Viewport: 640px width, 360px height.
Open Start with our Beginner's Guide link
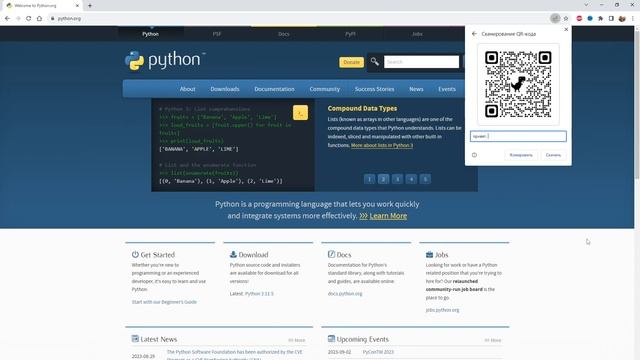[164, 302]
